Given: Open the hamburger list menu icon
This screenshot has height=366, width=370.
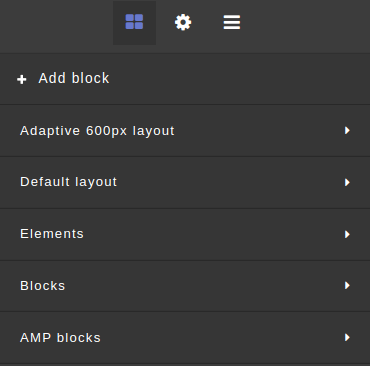Looking at the screenshot, I should tap(232, 22).
